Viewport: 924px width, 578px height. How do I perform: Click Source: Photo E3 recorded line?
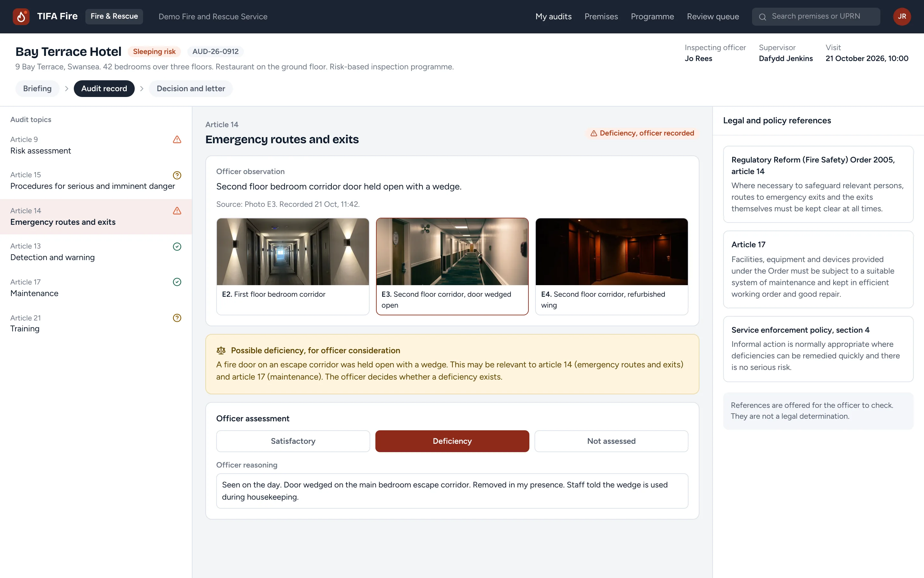[x=288, y=205]
